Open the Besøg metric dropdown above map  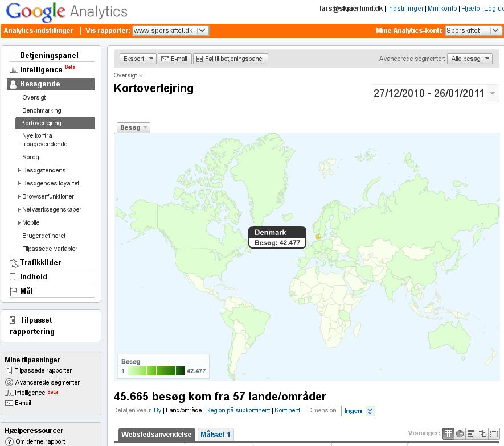click(133, 128)
